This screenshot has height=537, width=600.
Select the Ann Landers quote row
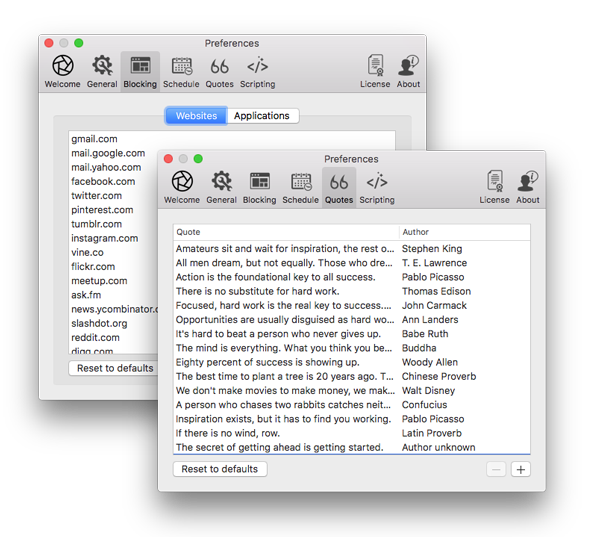[352, 320]
